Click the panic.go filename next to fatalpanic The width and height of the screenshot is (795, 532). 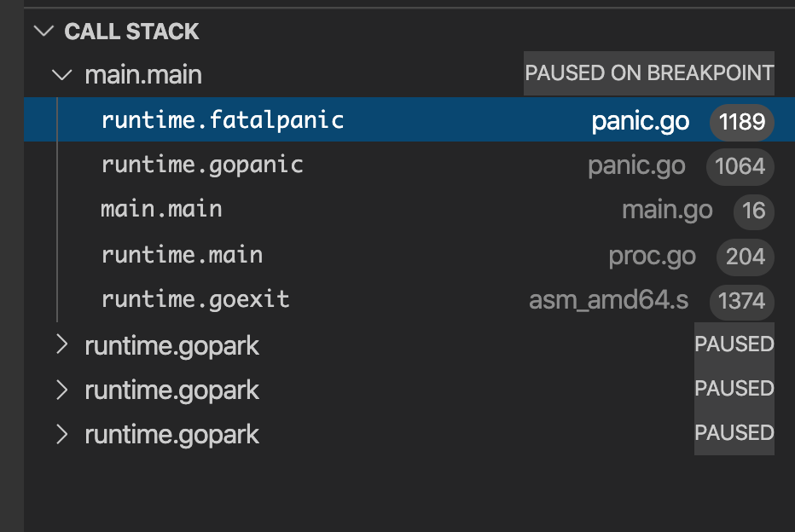coord(640,121)
